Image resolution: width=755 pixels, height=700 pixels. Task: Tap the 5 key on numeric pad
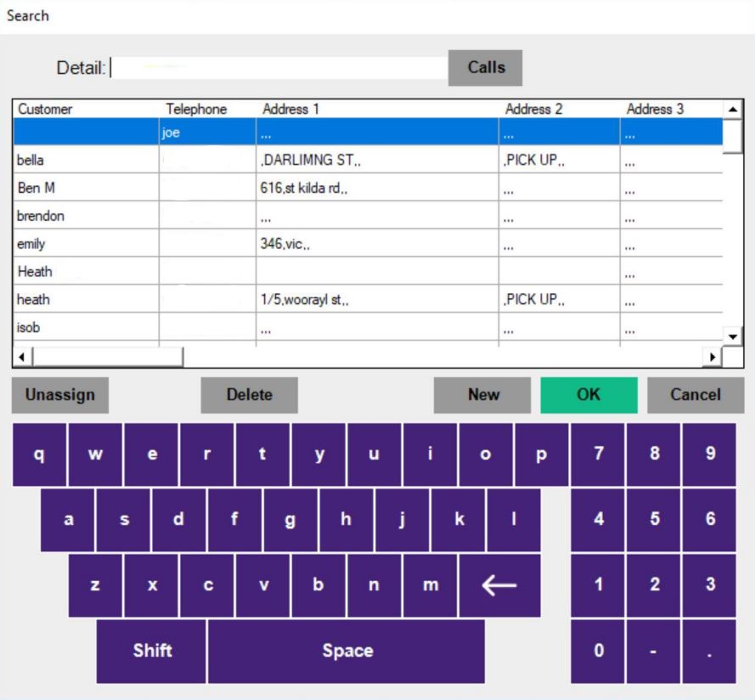point(654,520)
